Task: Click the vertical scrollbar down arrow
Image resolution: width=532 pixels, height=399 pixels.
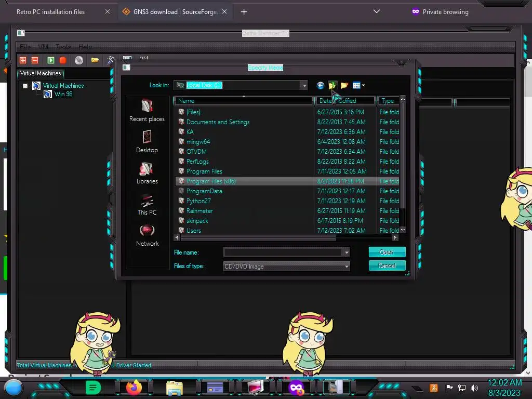Action: (x=403, y=230)
